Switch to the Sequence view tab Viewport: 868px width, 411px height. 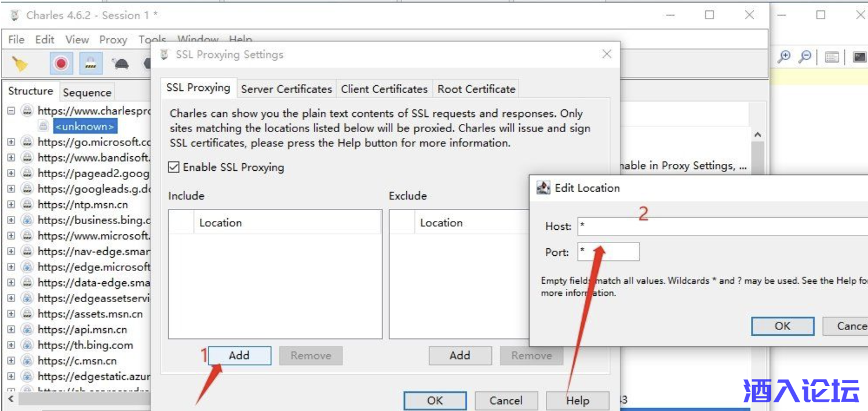[x=87, y=93]
